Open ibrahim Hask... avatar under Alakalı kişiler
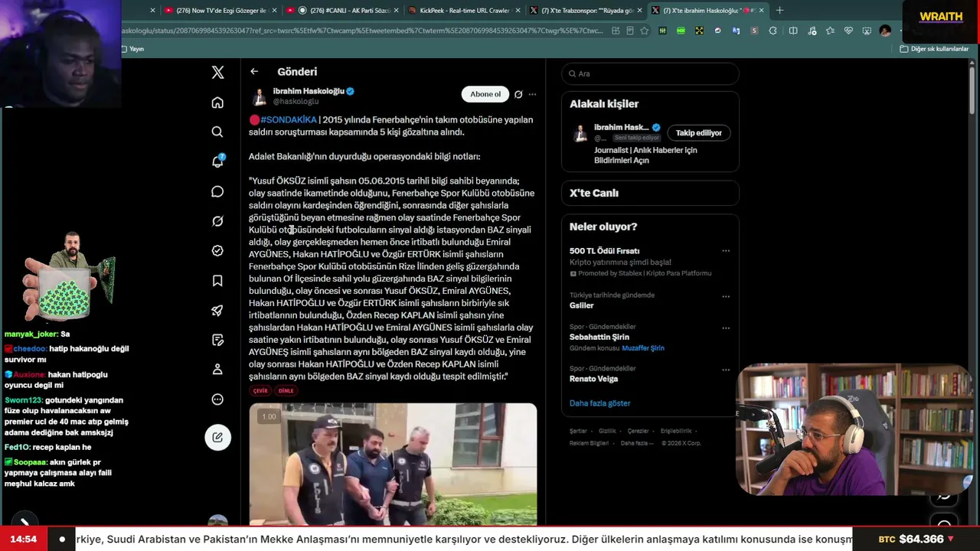This screenshot has width=980, height=551. tap(580, 132)
